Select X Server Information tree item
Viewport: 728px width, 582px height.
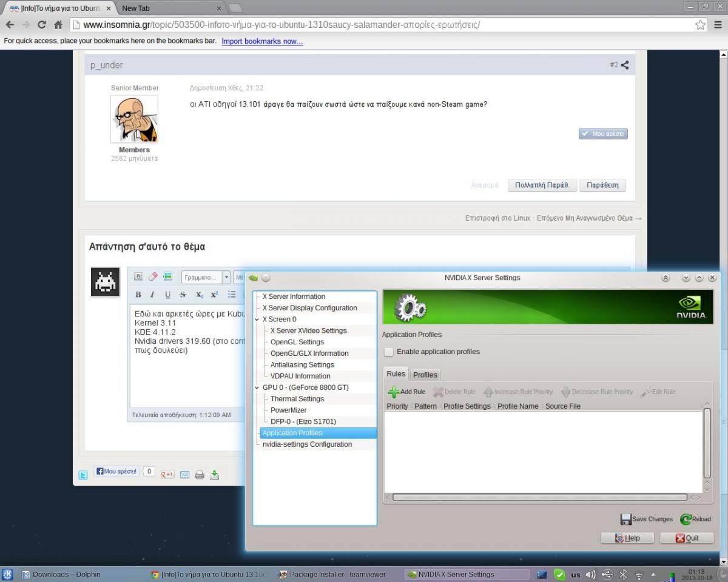click(x=294, y=296)
